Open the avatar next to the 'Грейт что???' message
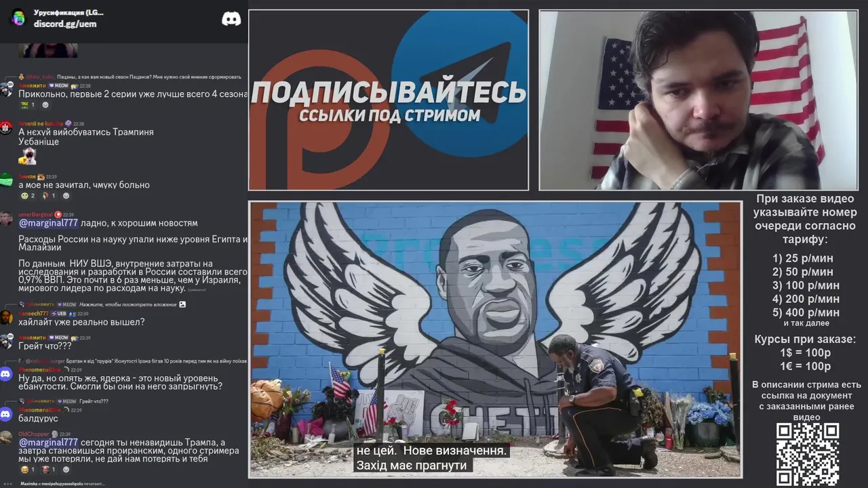Image resolution: width=868 pixels, height=488 pixels. tap(6, 342)
